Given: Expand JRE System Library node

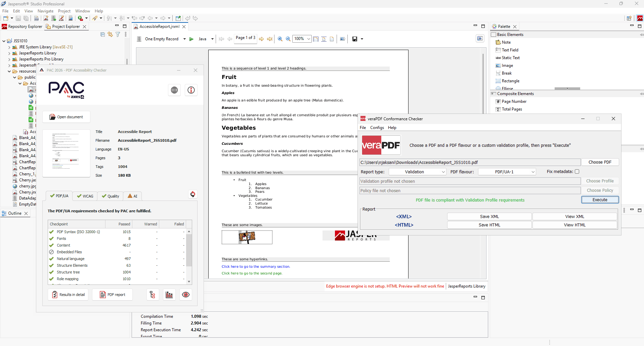Looking at the screenshot, I should point(9,47).
